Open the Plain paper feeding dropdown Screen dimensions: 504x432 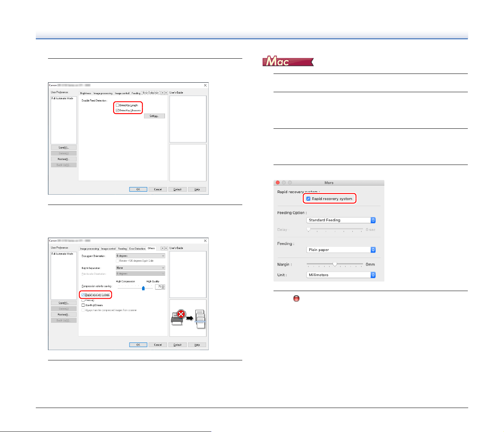click(341, 250)
